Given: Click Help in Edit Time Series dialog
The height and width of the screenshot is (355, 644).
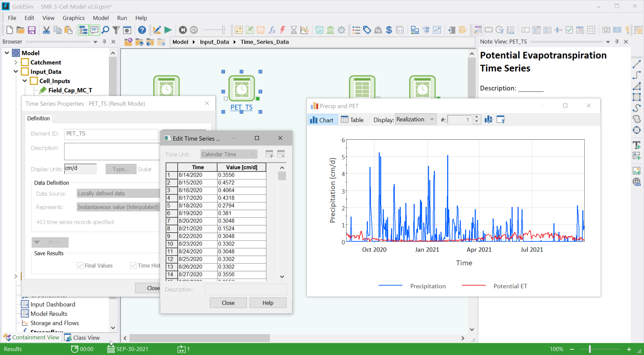Looking at the screenshot, I should tap(268, 303).
